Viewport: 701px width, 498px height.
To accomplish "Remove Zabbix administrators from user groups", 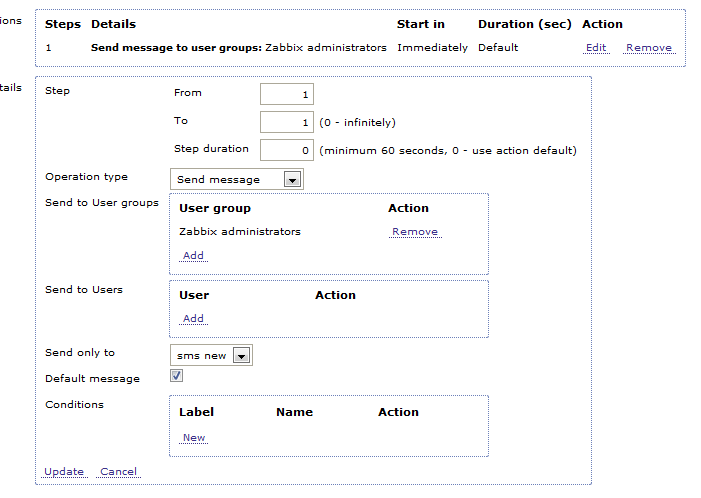I will (414, 232).
